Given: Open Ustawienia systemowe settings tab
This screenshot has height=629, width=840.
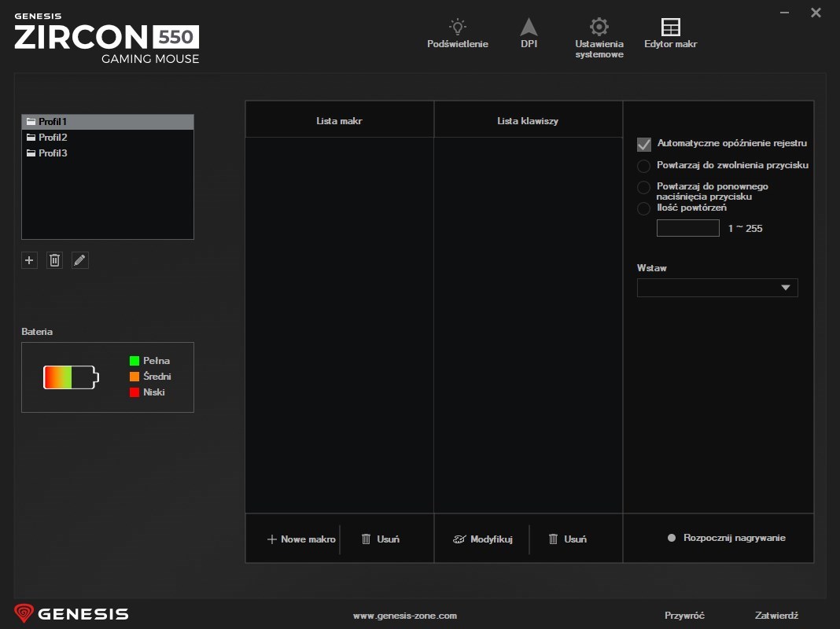Looking at the screenshot, I should [x=599, y=38].
